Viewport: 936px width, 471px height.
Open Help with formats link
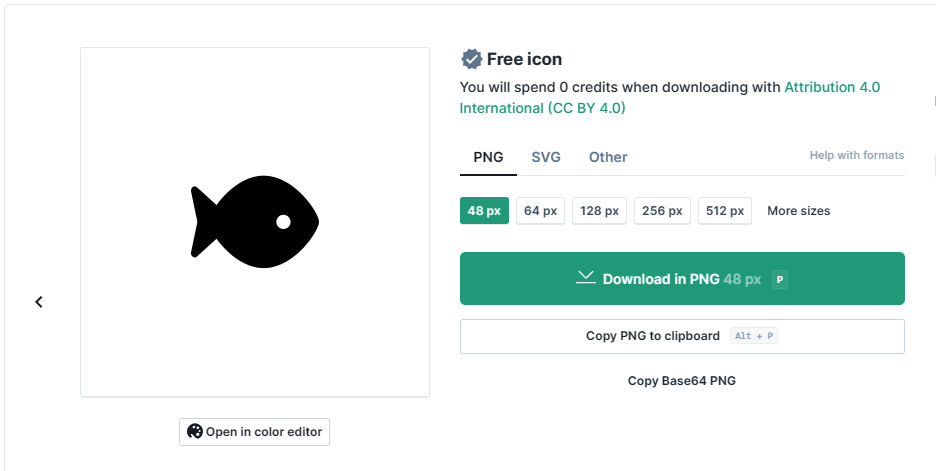point(857,155)
